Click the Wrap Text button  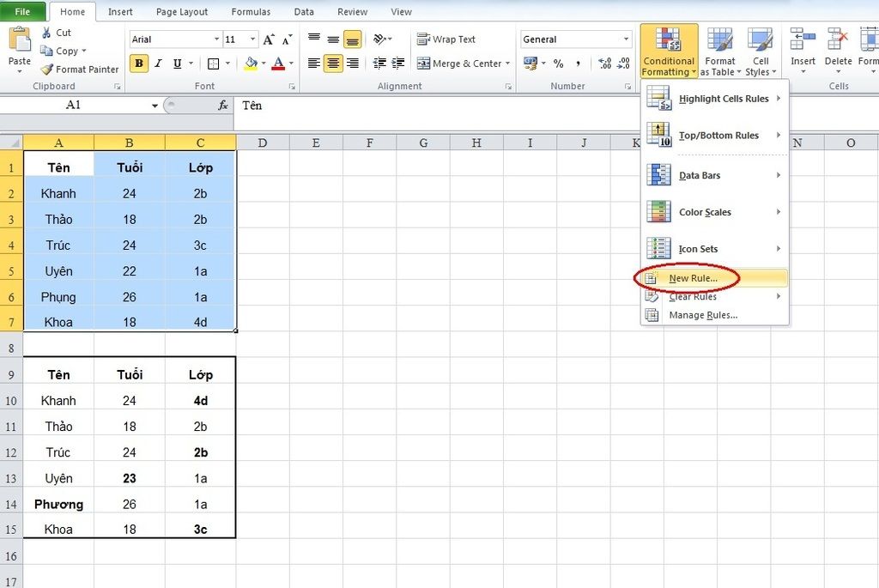pyautogui.click(x=446, y=39)
